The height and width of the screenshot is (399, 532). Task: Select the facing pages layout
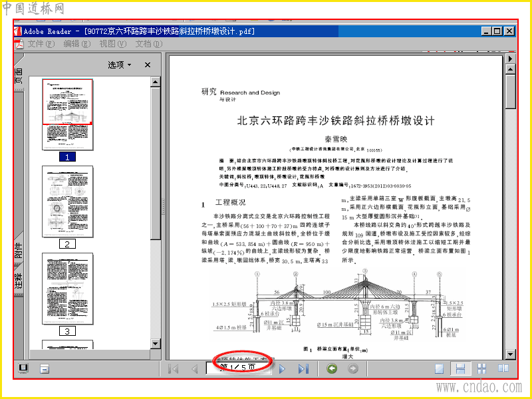(503, 368)
